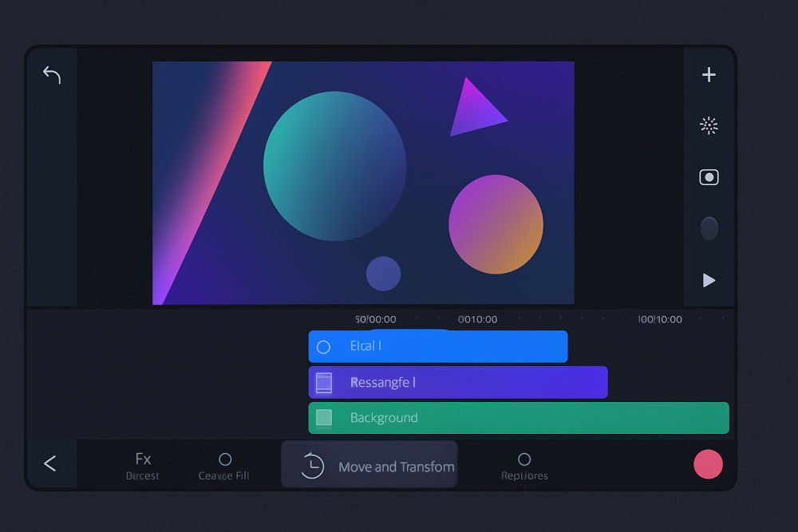Screen dimensions: 798x532
Task: Select the Repliores tool
Action: point(524,465)
